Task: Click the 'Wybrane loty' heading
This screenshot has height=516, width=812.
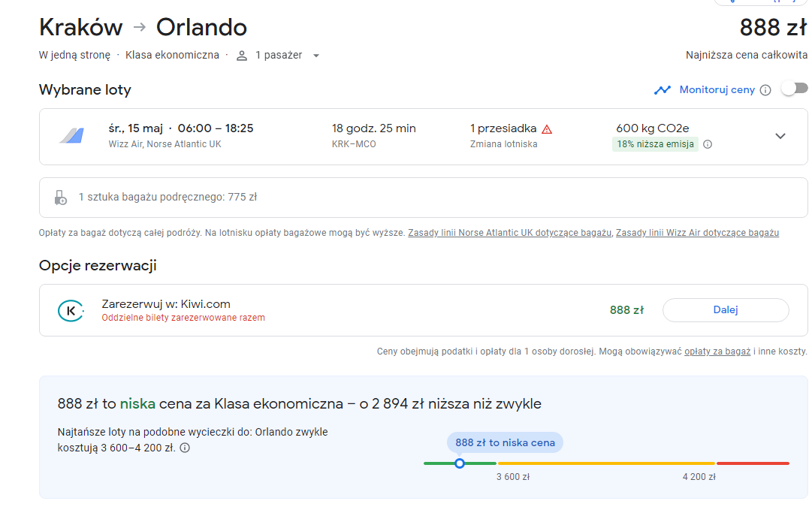Action: point(85,89)
